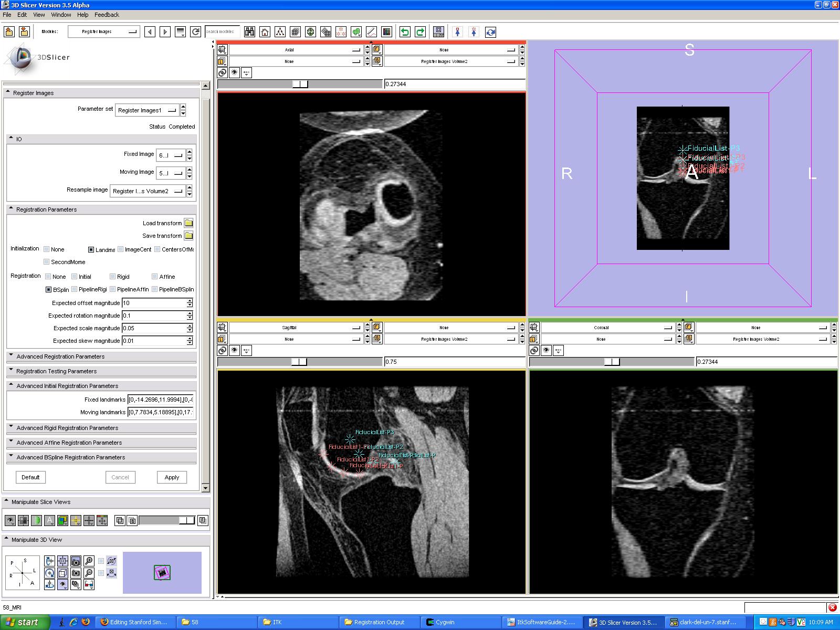The image size is (840, 630).
Task: Open the Resample image dropdown
Action: (x=148, y=191)
